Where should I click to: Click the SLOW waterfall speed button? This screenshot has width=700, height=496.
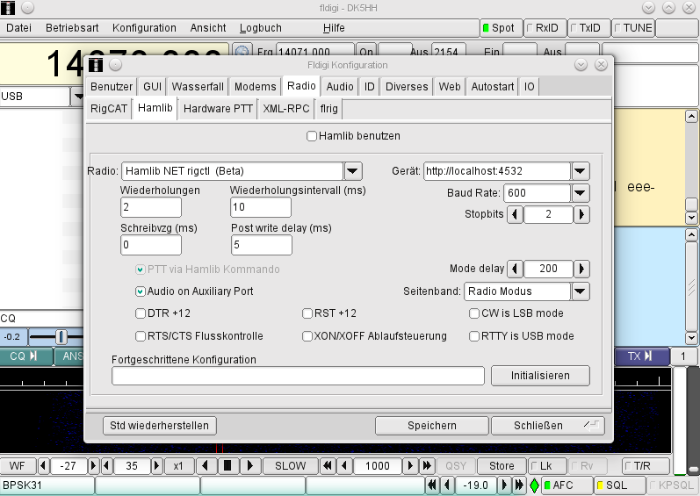point(290,466)
